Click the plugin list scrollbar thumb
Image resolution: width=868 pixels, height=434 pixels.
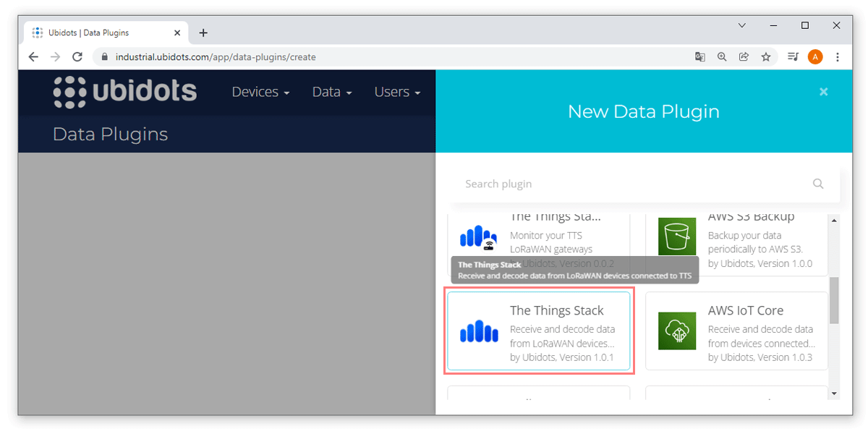click(x=834, y=300)
